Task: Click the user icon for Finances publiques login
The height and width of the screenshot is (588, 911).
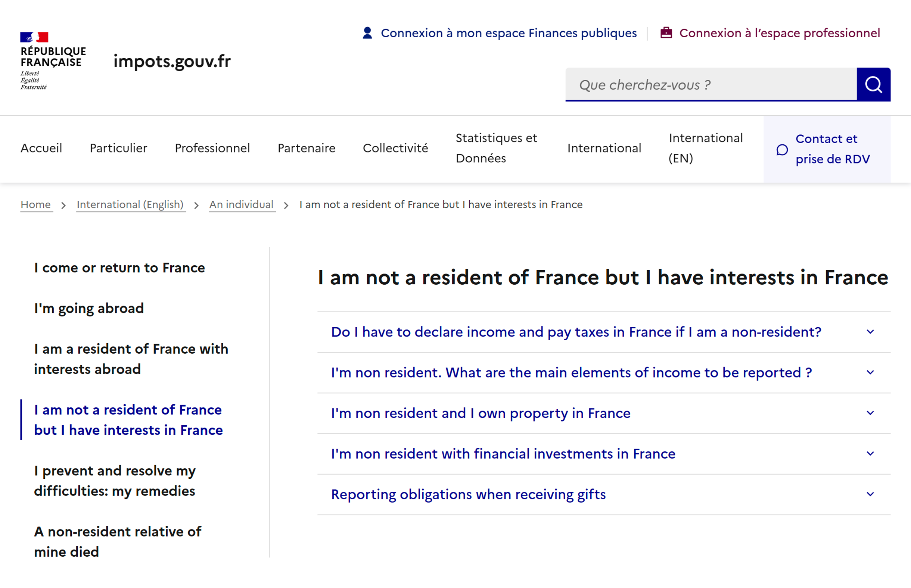Action: 367,33
